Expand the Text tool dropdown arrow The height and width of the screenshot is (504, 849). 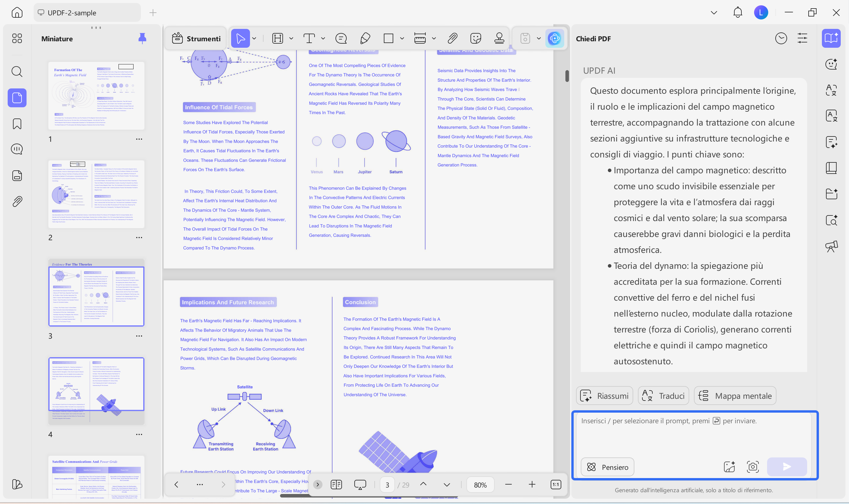(x=323, y=38)
